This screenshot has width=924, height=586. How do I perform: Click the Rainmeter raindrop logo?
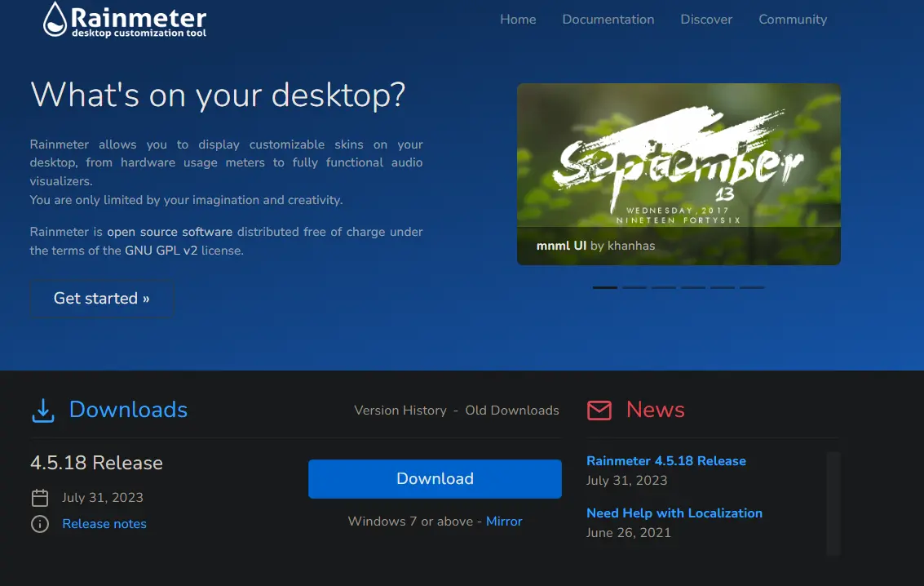pos(55,20)
